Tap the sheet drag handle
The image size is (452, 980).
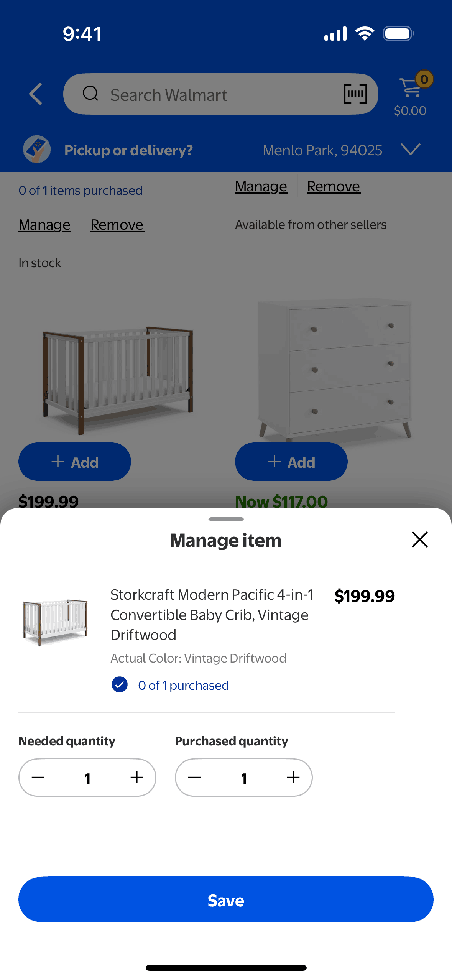(x=226, y=519)
